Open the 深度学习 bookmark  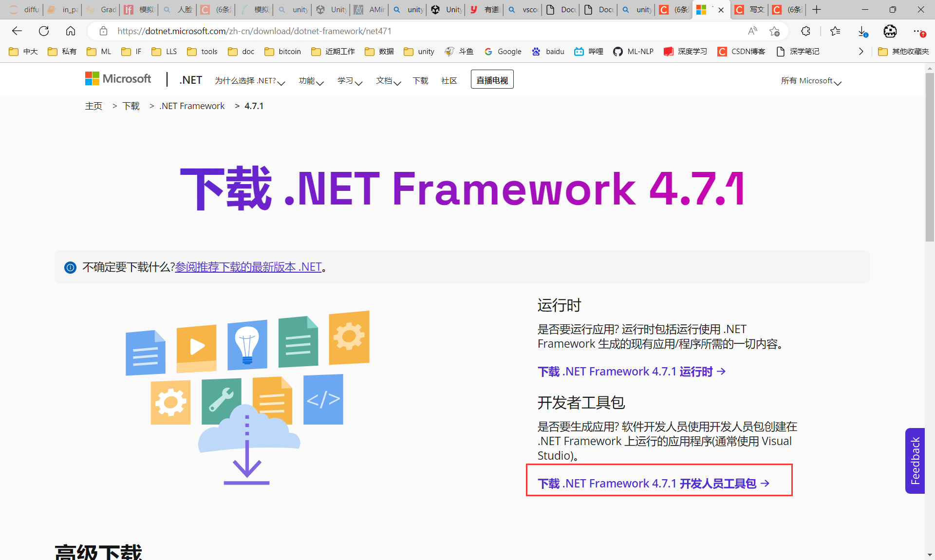click(x=685, y=52)
